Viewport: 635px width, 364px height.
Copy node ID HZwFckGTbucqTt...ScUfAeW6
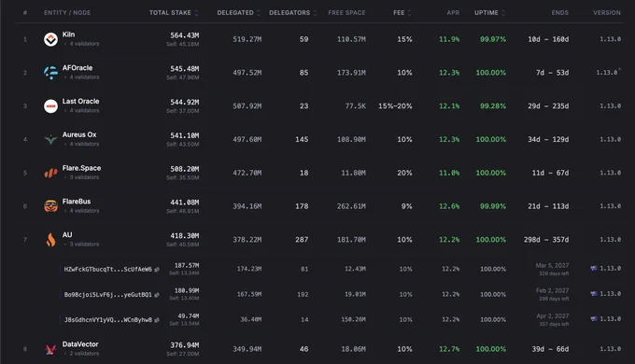(x=157, y=269)
